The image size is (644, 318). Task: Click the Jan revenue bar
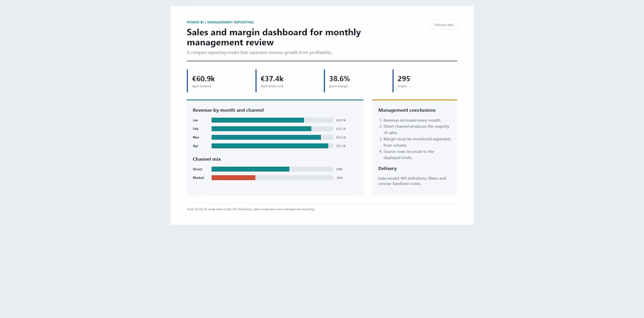pos(258,120)
